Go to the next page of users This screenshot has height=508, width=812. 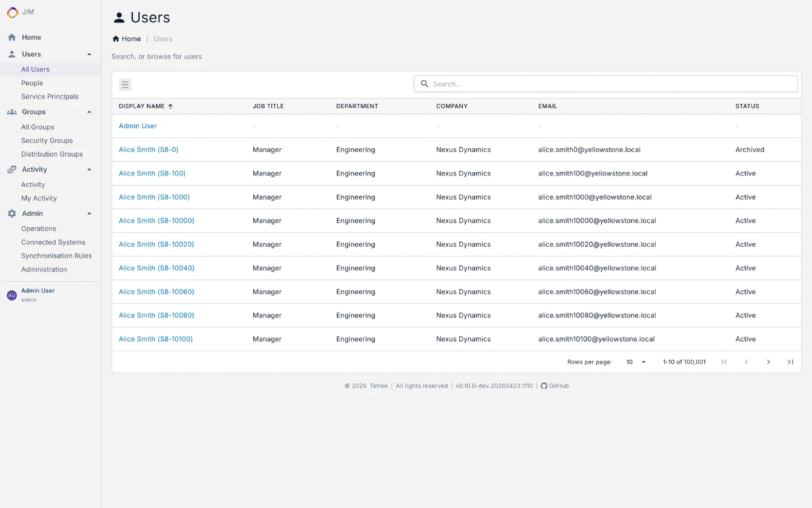(768, 362)
